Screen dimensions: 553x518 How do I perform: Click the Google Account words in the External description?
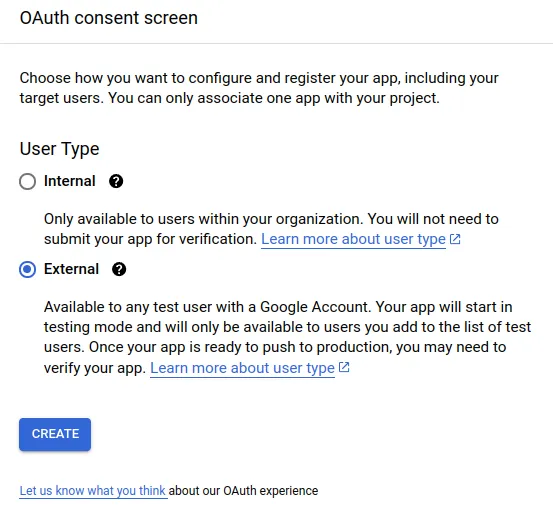(x=314, y=307)
